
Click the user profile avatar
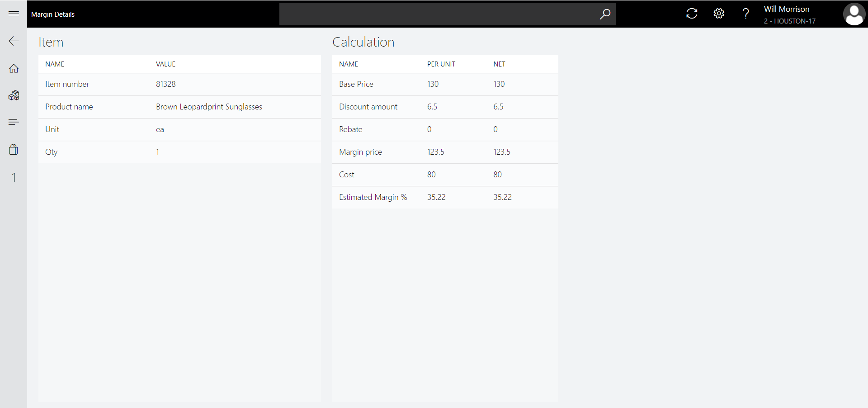[854, 14]
